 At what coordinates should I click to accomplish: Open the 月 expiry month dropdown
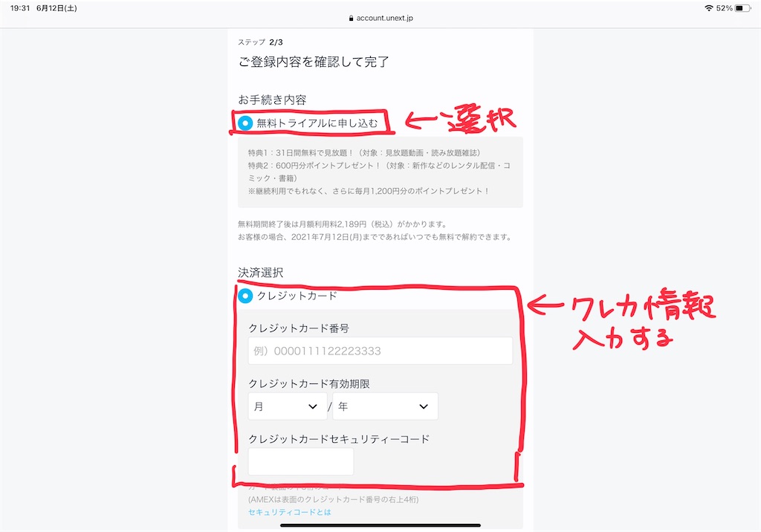287,406
